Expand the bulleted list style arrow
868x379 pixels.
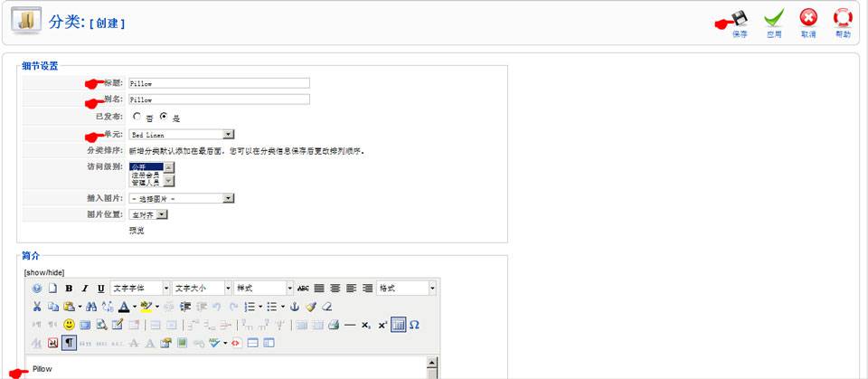click(283, 307)
